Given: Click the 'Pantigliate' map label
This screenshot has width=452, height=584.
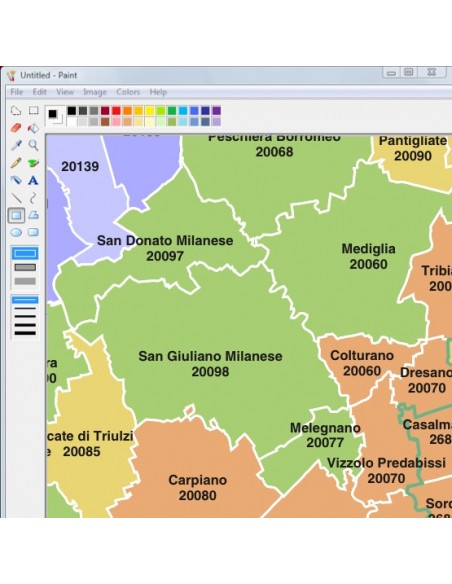Looking at the screenshot, I should click(x=413, y=141).
